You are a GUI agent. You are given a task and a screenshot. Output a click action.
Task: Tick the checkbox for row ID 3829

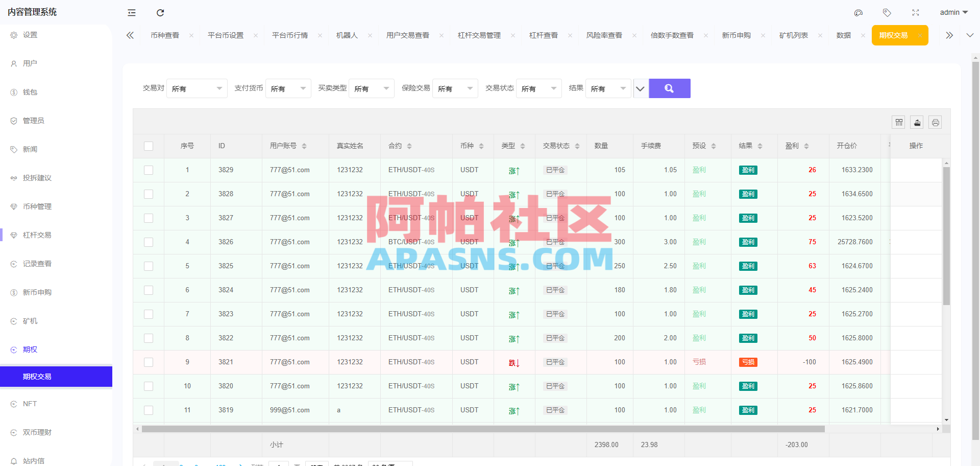tap(149, 170)
